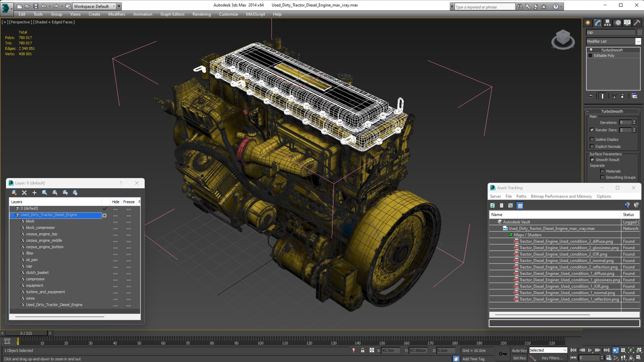Click Add Time Tag
This screenshot has width=644, height=362.
click(473, 359)
